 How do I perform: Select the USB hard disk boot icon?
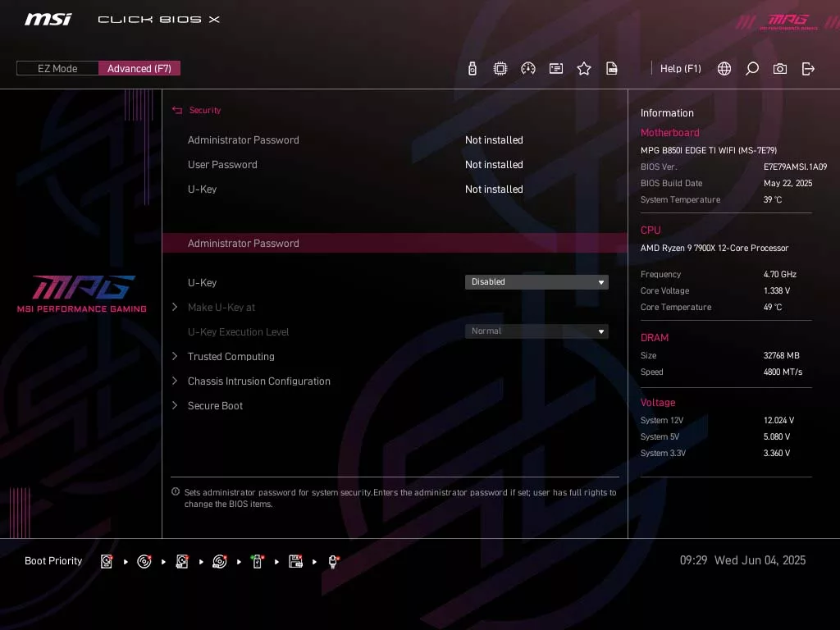[182, 561]
